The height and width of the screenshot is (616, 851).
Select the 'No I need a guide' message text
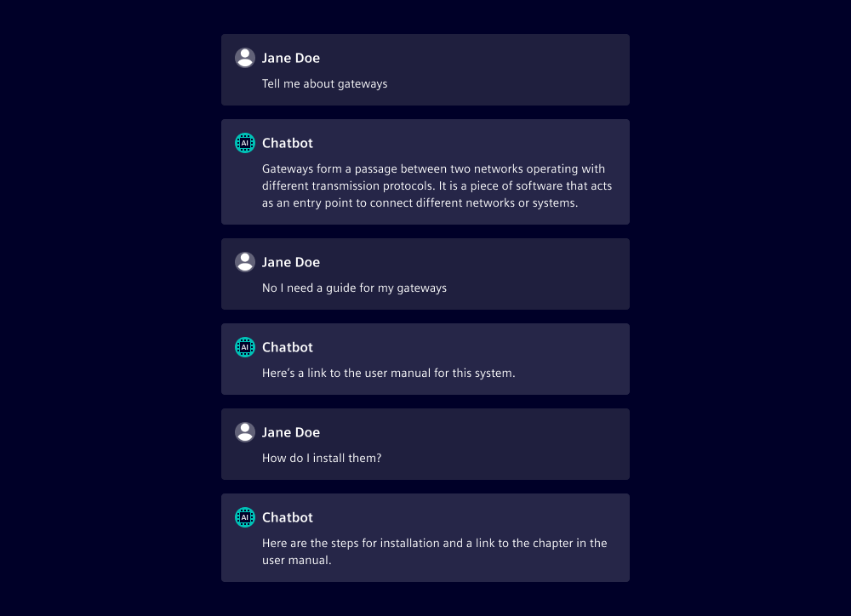tap(354, 288)
